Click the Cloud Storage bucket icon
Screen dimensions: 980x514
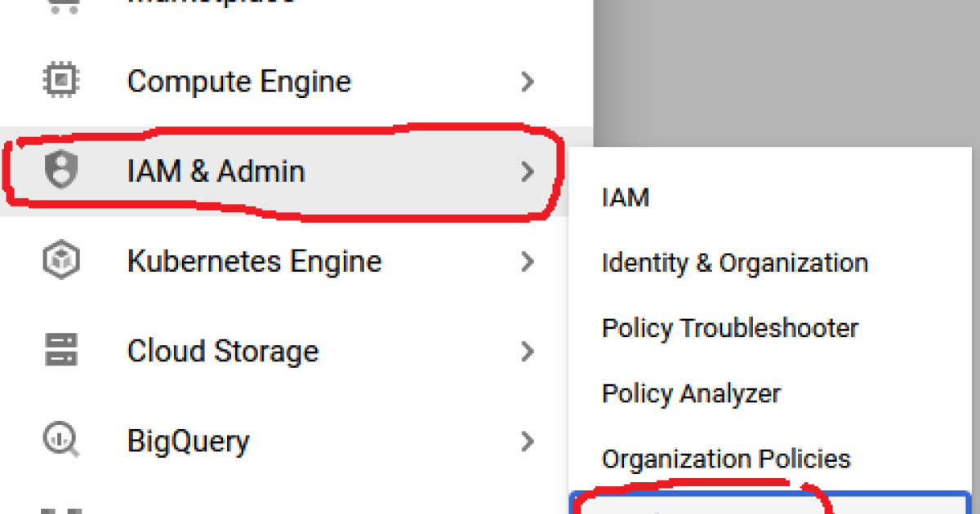coord(60,351)
